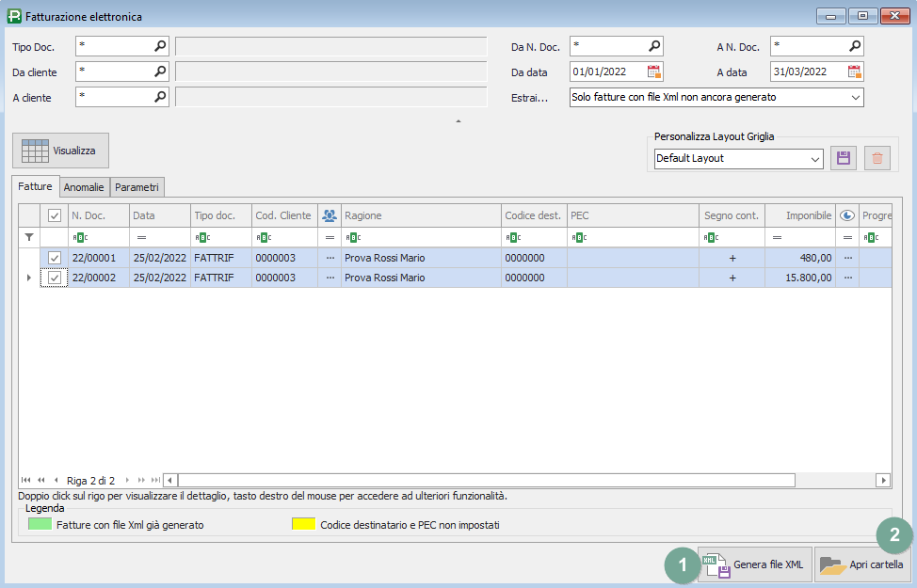917x588 pixels.
Task: Expand the Default Layout dropdown
Action: [x=814, y=159]
